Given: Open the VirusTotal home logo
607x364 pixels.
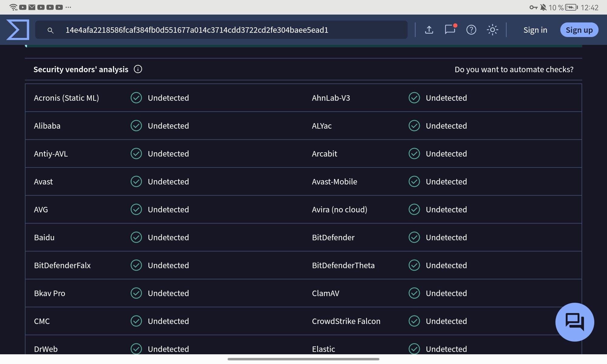Looking at the screenshot, I should pyautogui.click(x=18, y=30).
